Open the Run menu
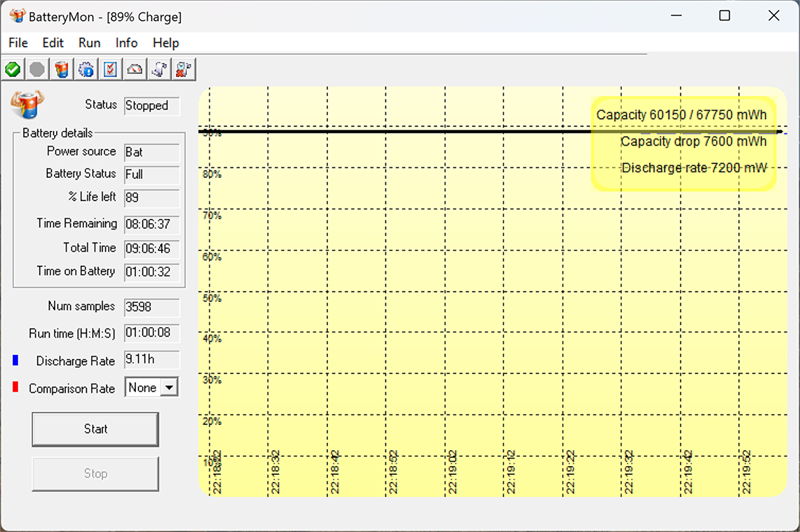This screenshot has width=800, height=532. [89, 43]
